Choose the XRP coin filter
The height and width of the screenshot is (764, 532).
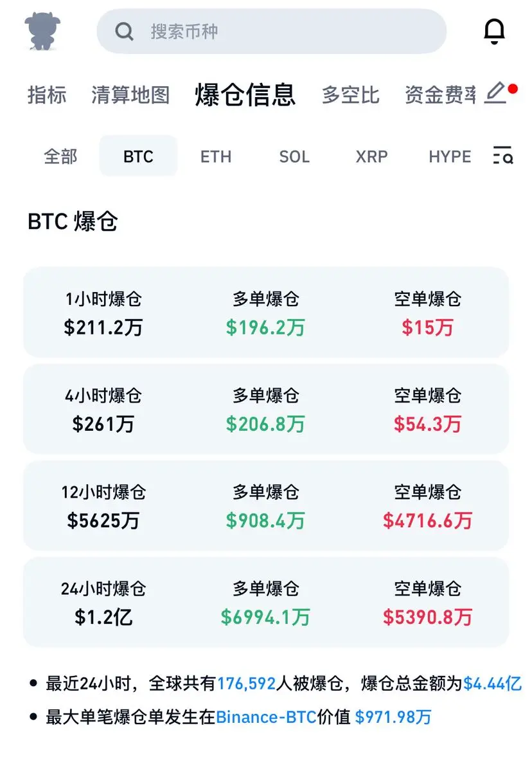371,156
